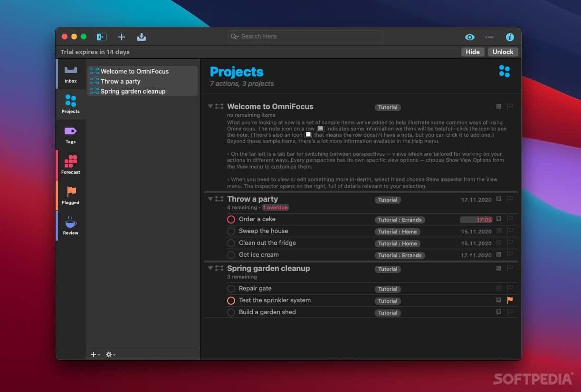Mark Repair gate as done
581x392 pixels.
point(231,289)
